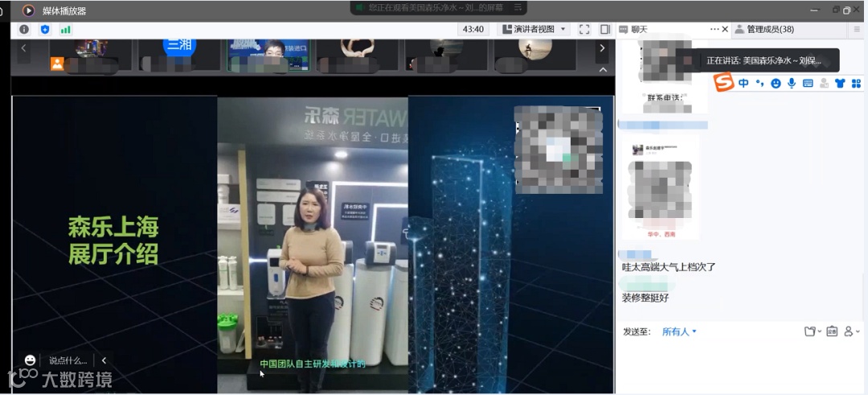Click the shared screen video area

[313, 245]
